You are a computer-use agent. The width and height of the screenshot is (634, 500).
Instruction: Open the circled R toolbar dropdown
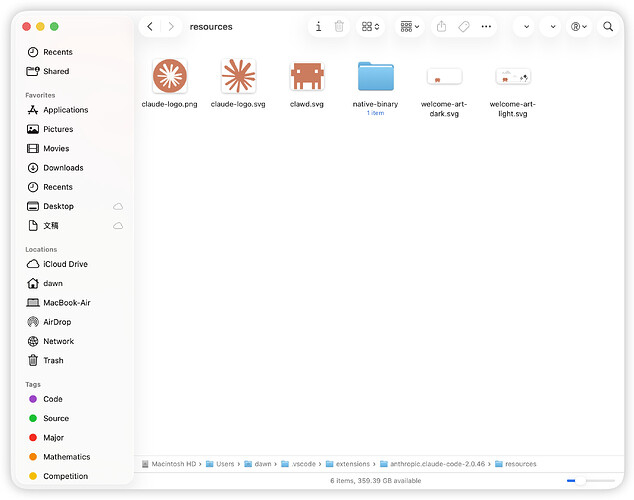click(x=579, y=27)
